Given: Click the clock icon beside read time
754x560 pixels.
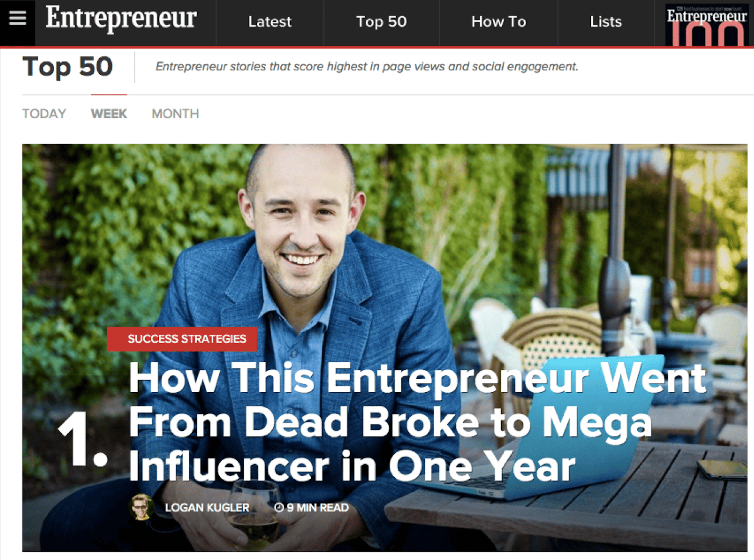Looking at the screenshot, I should (x=279, y=508).
